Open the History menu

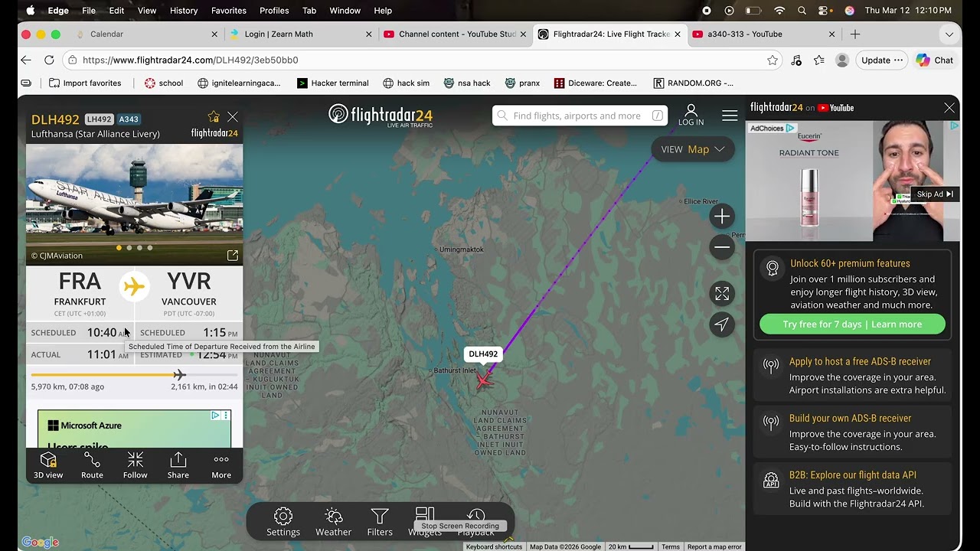(x=184, y=11)
